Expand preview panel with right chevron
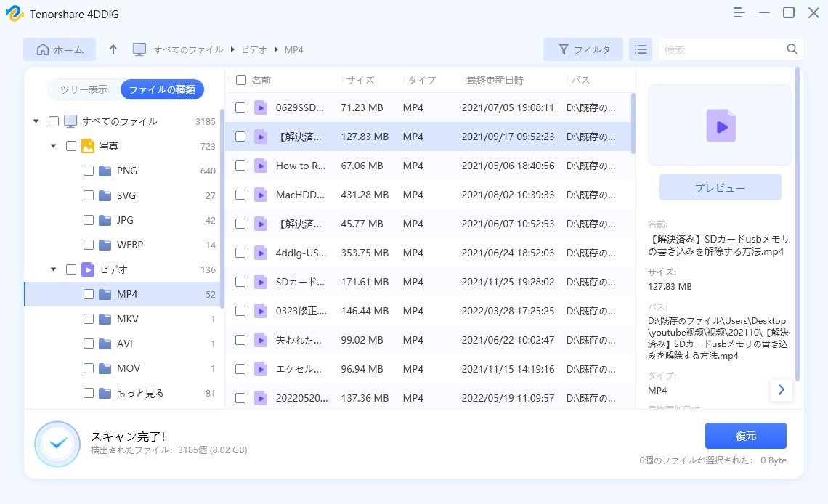828x504 pixels. click(x=781, y=390)
